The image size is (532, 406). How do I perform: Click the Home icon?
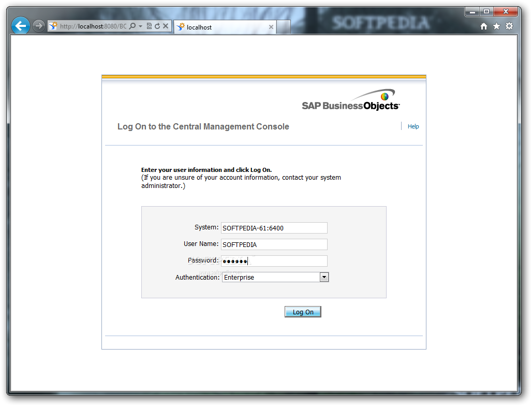(484, 26)
